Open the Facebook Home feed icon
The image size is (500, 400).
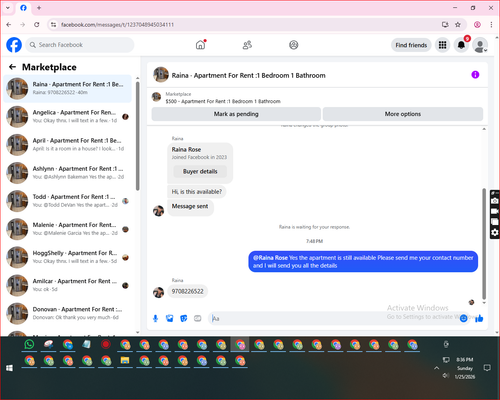pyautogui.click(x=200, y=45)
